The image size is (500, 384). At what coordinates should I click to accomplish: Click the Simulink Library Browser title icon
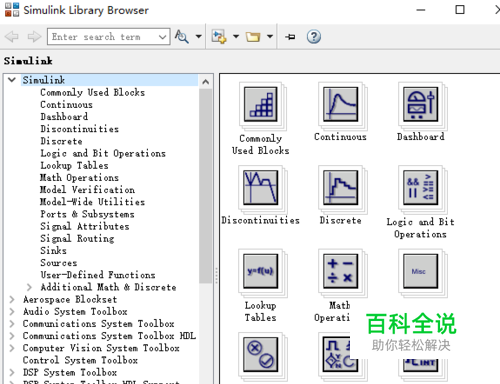[12, 10]
